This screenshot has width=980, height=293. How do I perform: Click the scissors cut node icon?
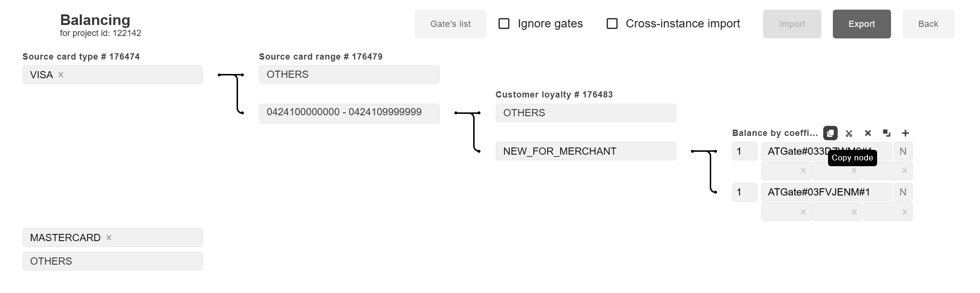[849, 133]
